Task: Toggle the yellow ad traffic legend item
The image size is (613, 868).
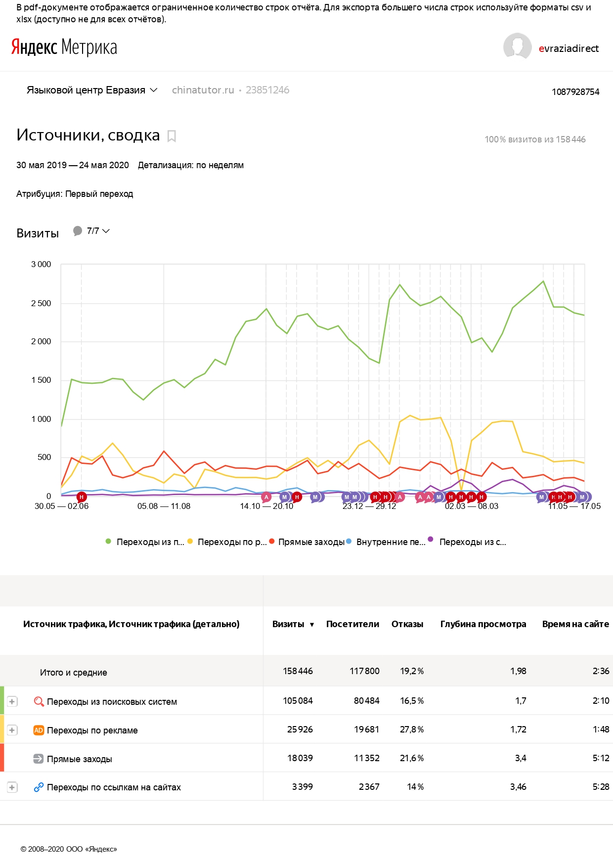Action: [227, 542]
